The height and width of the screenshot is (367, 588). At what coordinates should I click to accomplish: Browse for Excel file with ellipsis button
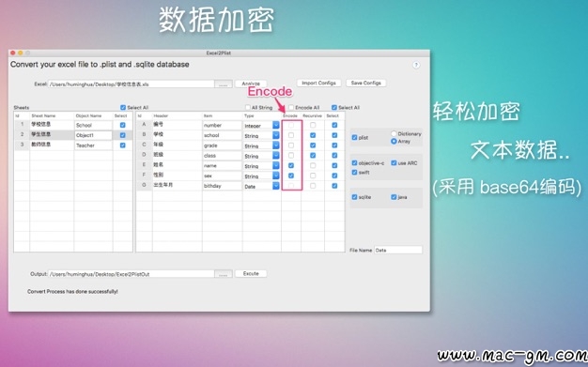(224, 84)
